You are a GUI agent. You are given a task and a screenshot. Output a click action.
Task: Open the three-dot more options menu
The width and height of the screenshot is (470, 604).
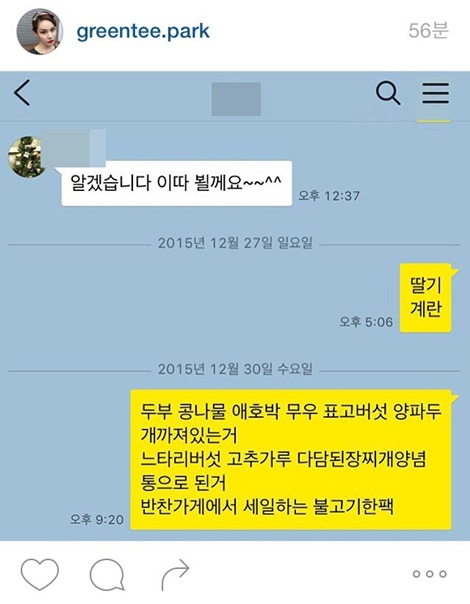[429, 574]
